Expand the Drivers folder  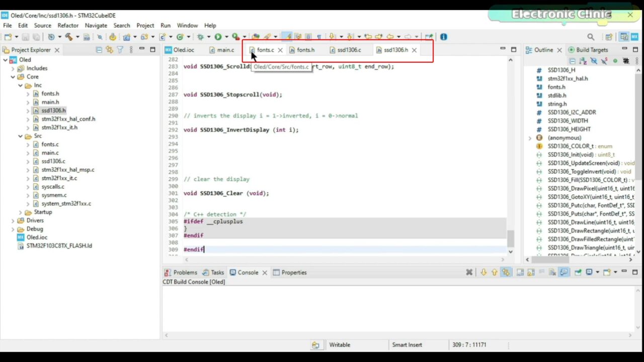(x=13, y=221)
